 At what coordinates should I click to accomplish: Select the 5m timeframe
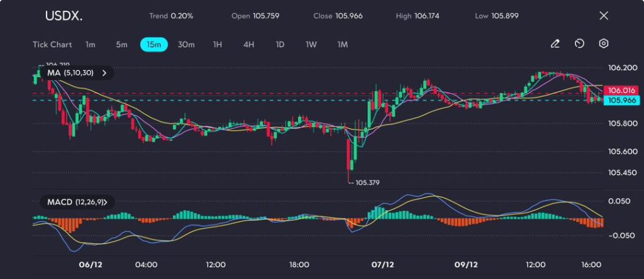pyautogui.click(x=121, y=45)
